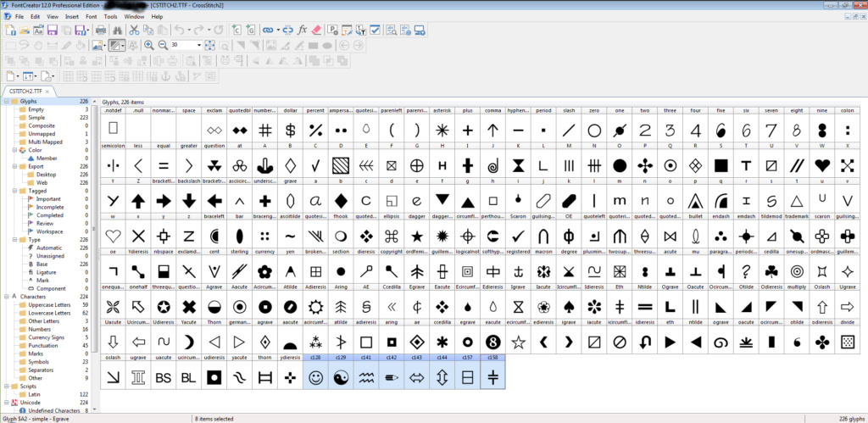
Task: Switch to the CSTITCH2.TTF tab
Action: (26, 91)
